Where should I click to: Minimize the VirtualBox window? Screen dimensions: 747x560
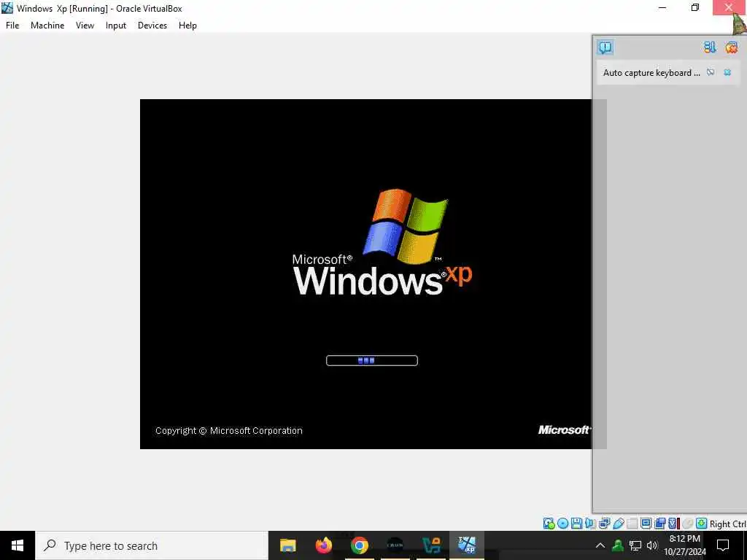click(x=662, y=7)
